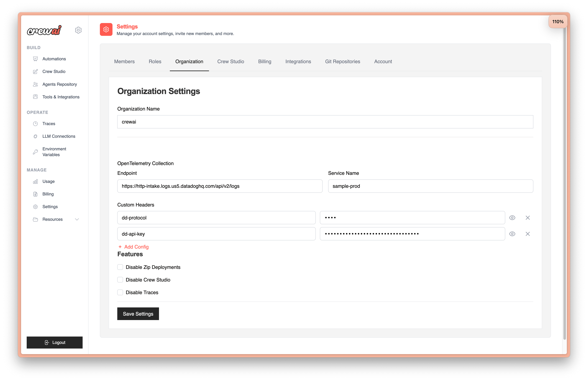Reveal the dd-api-key header value

(512, 234)
